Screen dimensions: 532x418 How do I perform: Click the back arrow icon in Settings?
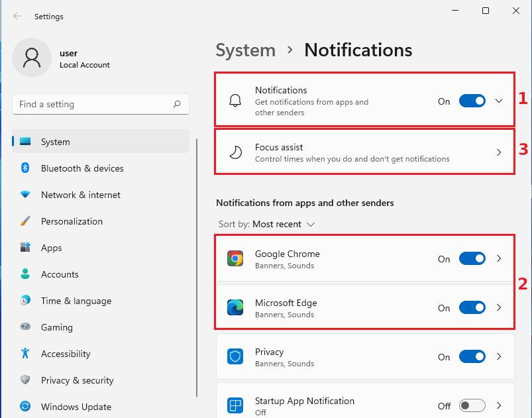coord(17,16)
